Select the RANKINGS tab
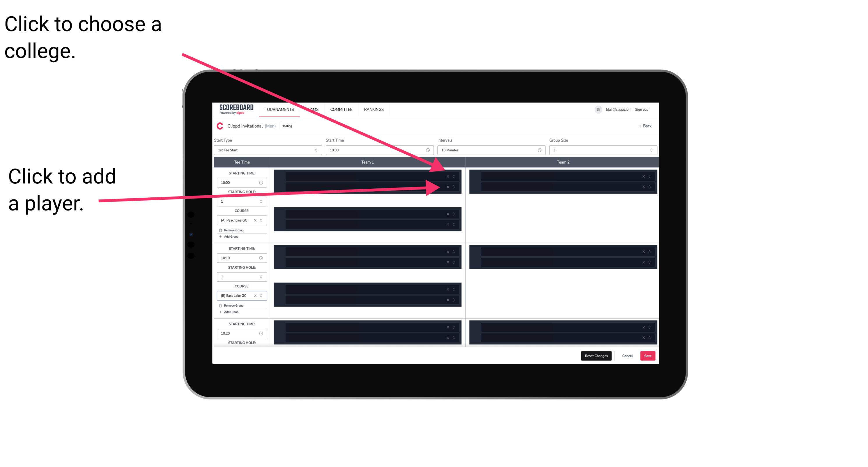This screenshot has height=467, width=868. 374,109
